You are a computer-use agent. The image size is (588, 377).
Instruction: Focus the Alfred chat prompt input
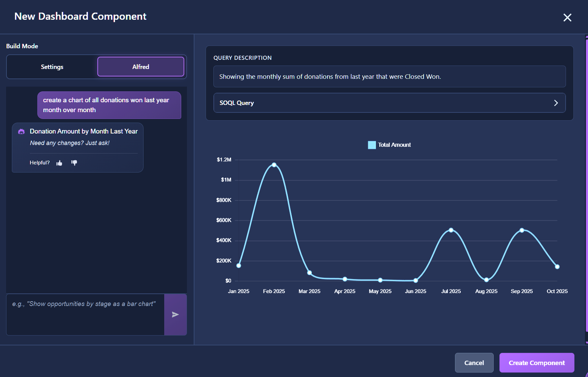click(x=85, y=314)
